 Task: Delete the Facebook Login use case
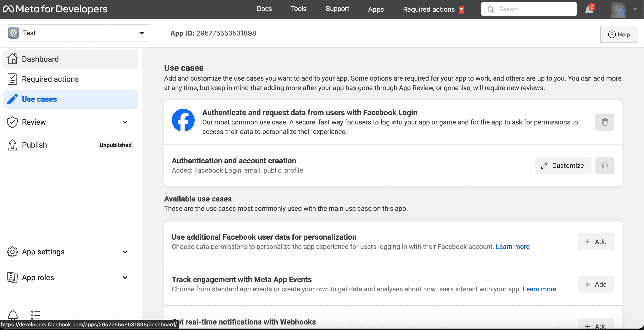(604, 122)
